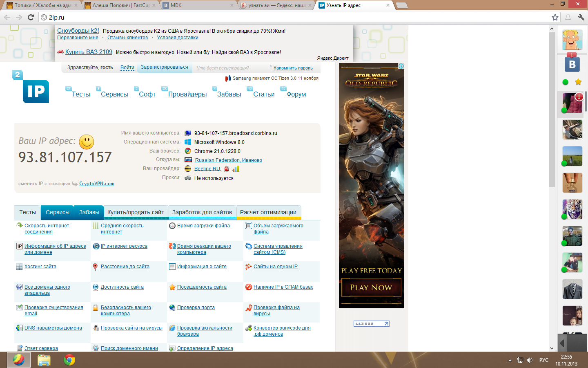Switch to the Забавы tab
This screenshot has height=368, width=588.
coord(89,212)
